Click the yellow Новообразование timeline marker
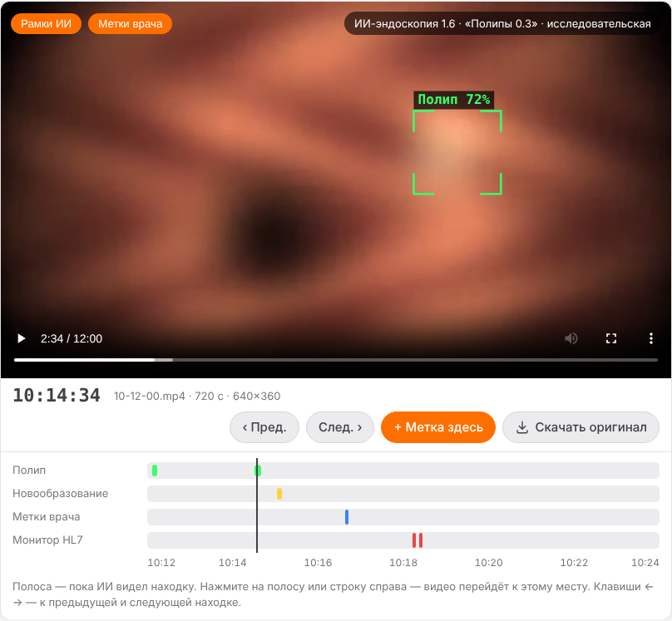Image resolution: width=672 pixels, height=621 pixels. tap(279, 494)
